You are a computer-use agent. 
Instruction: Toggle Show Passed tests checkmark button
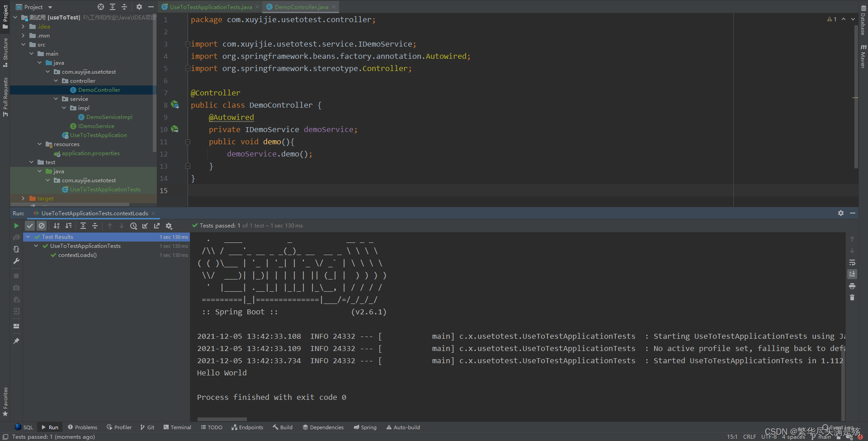click(30, 226)
